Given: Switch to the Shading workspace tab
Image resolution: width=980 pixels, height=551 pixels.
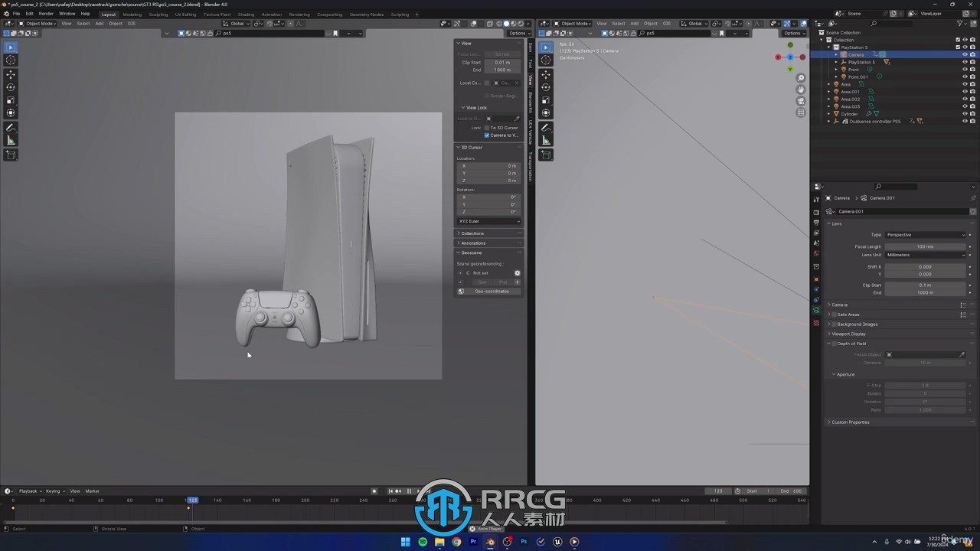Looking at the screenshot, I should click(x=246, y=14).
